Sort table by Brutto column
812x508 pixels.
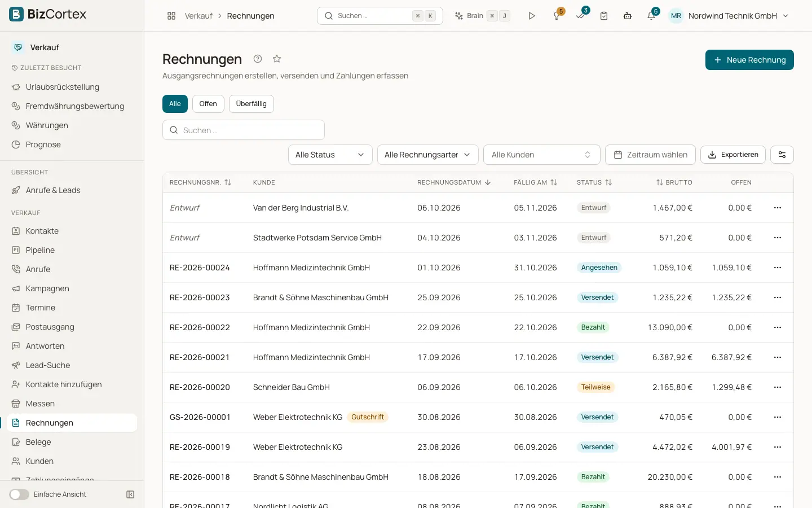[x=674, y=182]
